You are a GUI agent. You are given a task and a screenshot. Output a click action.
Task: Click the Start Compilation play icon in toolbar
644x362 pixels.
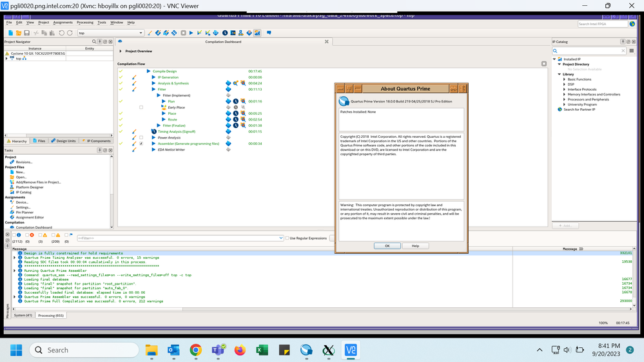(191, 33)
